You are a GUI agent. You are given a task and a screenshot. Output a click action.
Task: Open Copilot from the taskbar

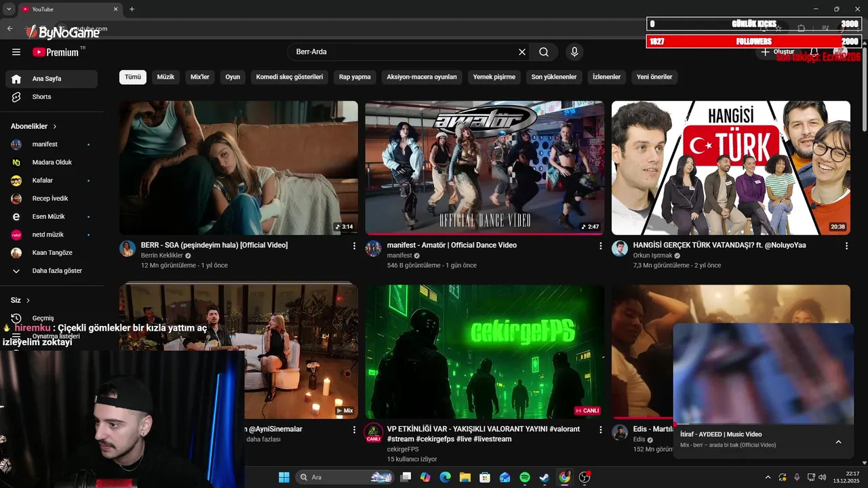point(425,477)
